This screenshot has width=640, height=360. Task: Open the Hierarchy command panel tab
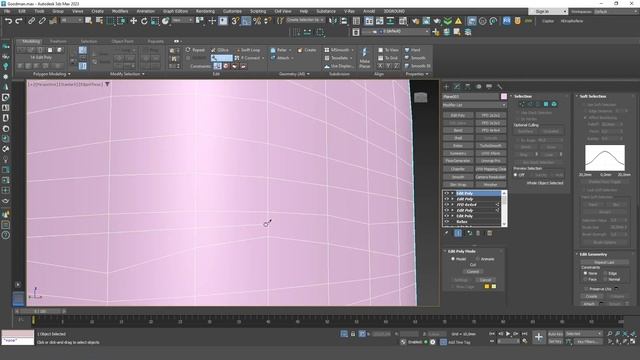[x=468, y=87]
